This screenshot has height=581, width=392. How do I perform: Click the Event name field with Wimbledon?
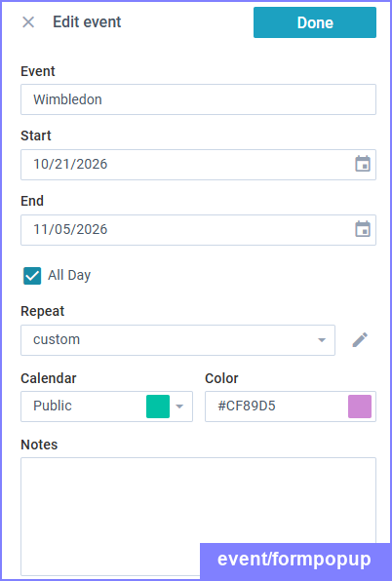pos(198,99)
